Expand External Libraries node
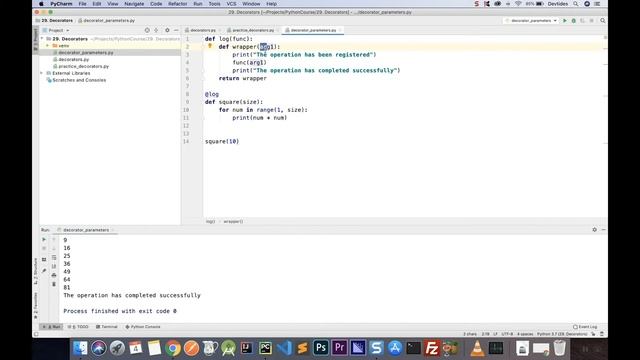 42,73
